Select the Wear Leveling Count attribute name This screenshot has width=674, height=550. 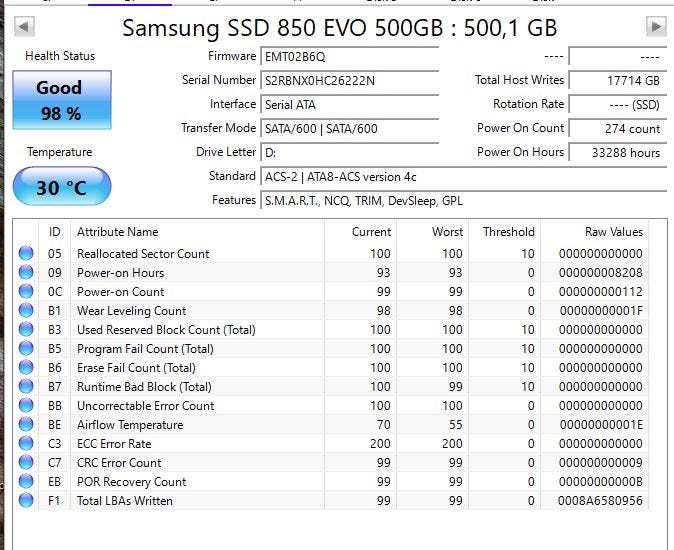132,310
